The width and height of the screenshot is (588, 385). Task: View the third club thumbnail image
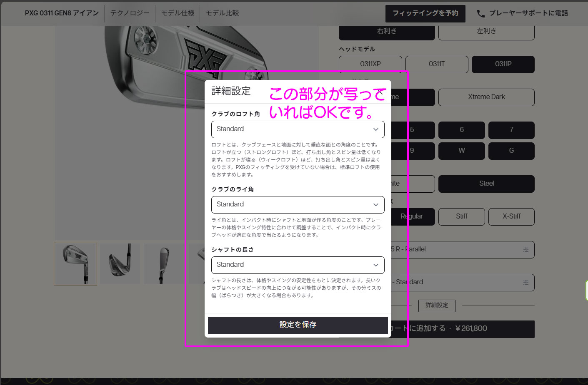pos(164,263)
